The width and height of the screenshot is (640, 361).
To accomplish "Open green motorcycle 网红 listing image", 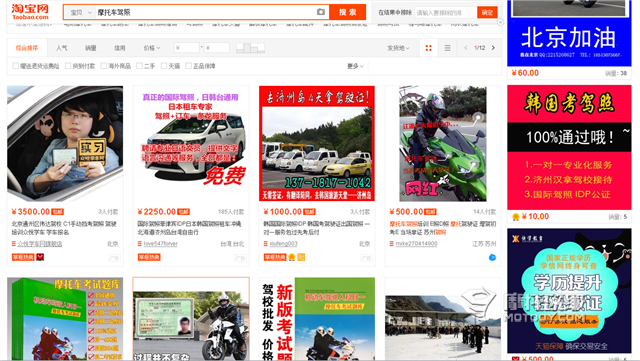I will click(443, 143).
